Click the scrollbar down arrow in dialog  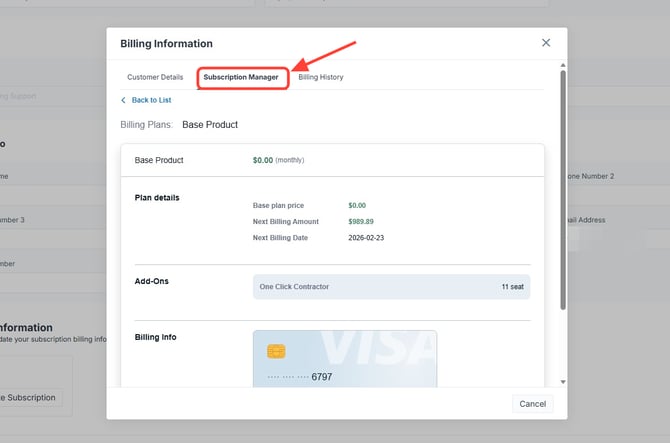click(562, 382)
